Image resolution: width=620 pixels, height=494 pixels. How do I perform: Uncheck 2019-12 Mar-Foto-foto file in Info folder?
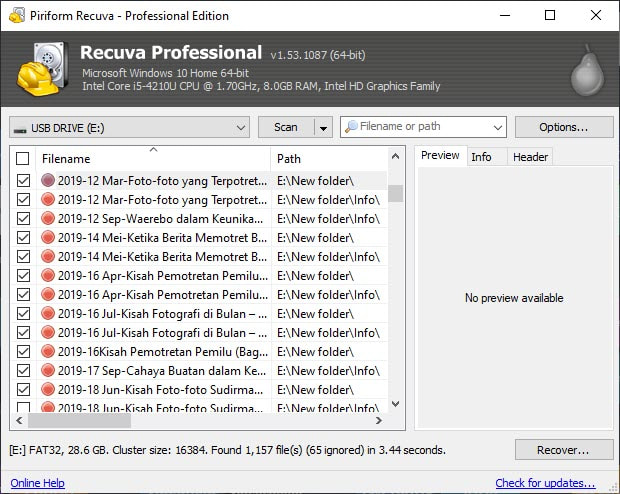coord(23,199)
